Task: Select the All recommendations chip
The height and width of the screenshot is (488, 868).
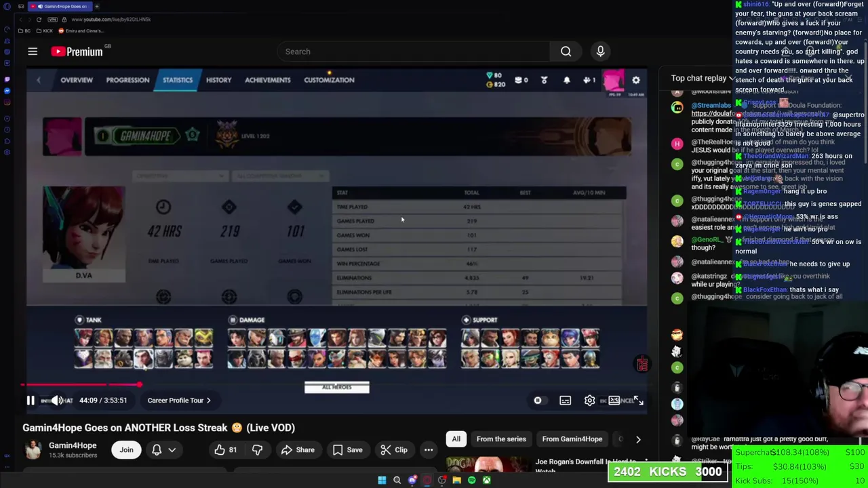Action: 456,439
